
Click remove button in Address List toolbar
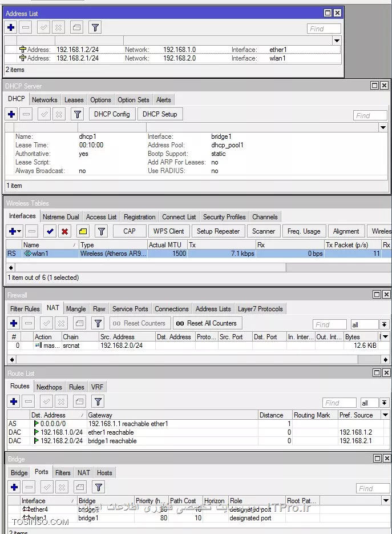click(x=26, y=27)
